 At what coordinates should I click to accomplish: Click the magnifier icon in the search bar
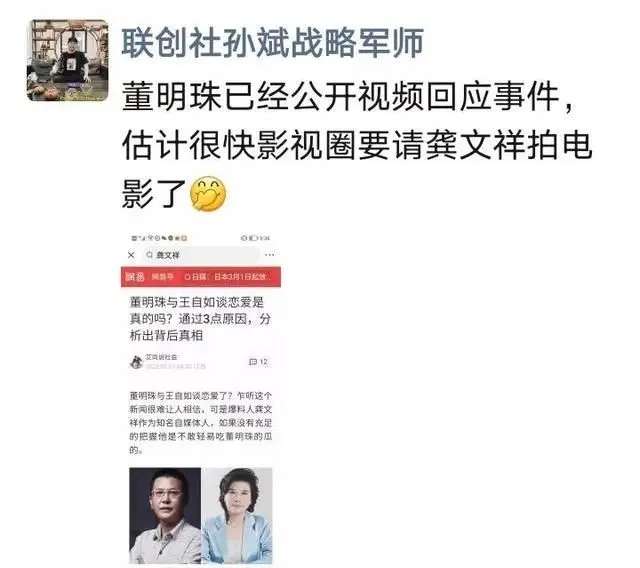[x=149, y=255]
